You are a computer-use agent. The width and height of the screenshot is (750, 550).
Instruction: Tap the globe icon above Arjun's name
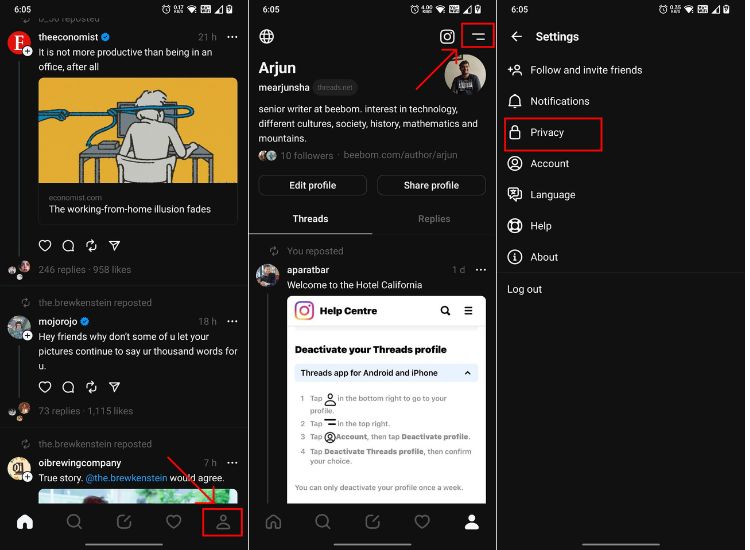point(266,37)
